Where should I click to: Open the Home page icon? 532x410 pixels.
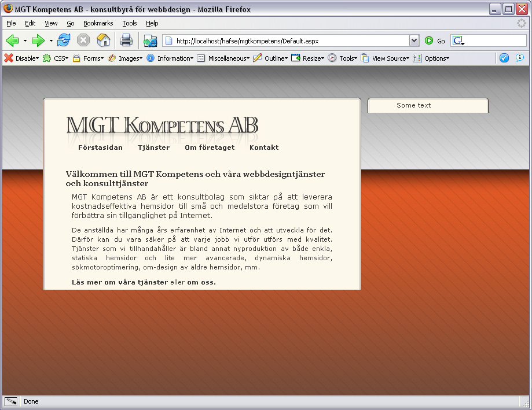103,40
